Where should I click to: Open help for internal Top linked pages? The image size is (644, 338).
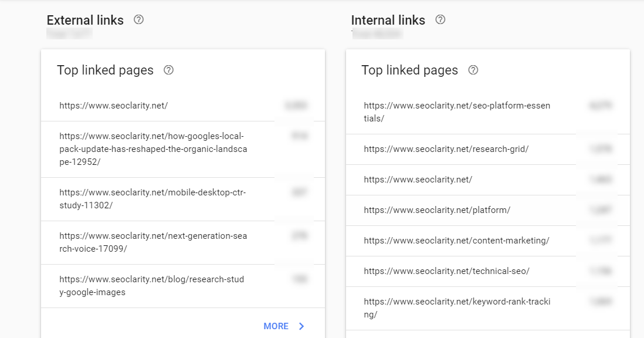click(473, 70)
